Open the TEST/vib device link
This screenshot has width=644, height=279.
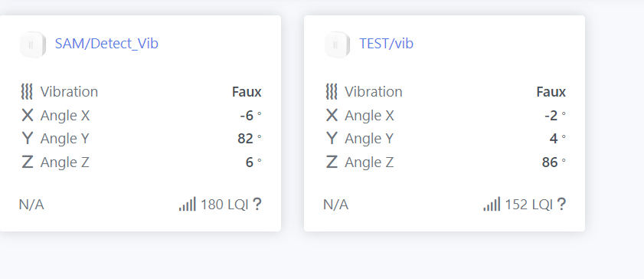click(386, 44)
